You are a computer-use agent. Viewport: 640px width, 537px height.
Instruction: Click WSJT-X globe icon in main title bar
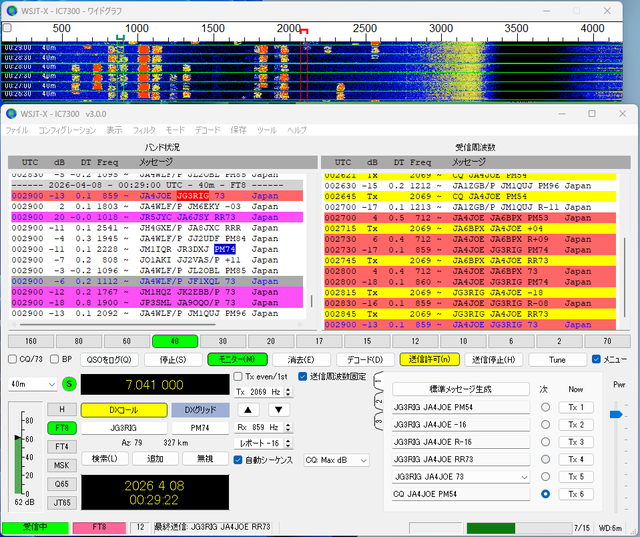[11, 113]
